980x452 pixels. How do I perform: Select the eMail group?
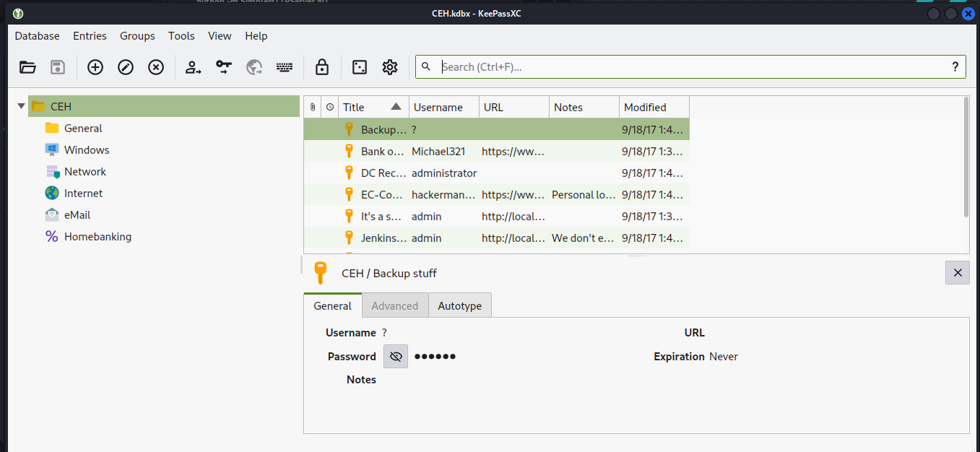(x=77, y=214)
